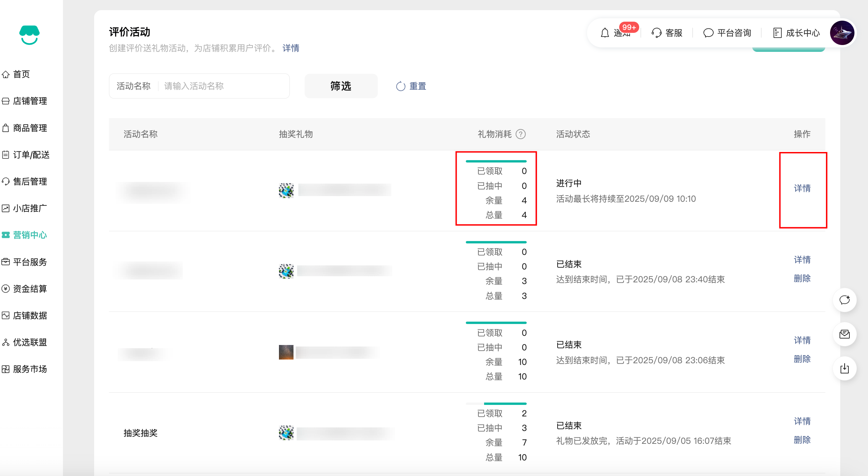The height and width of the screenshot is (476, 868).
Task: Click the platform consultation chat bubble icon
Action: pos(708,33)
